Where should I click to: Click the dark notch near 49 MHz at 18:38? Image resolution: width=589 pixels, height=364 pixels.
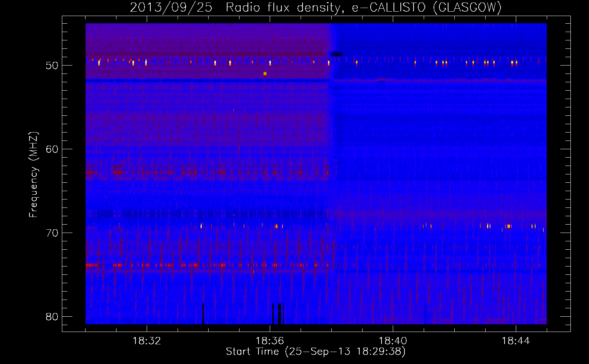[336, 54]
